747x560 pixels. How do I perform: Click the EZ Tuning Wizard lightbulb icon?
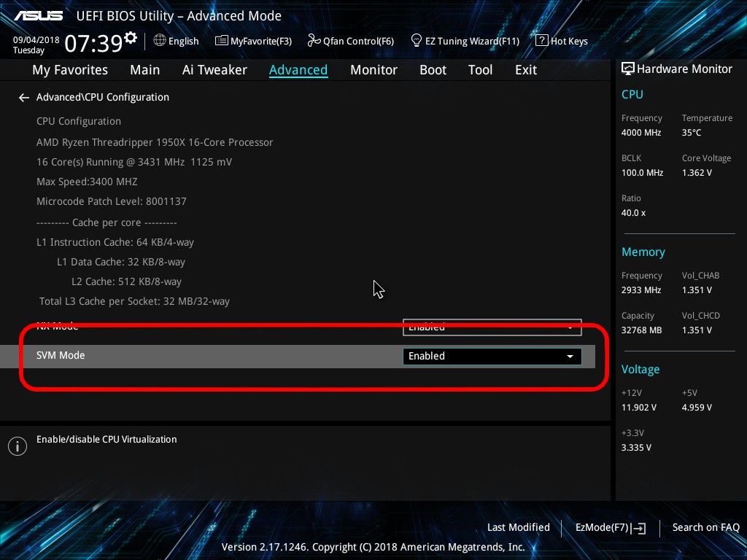417,41
